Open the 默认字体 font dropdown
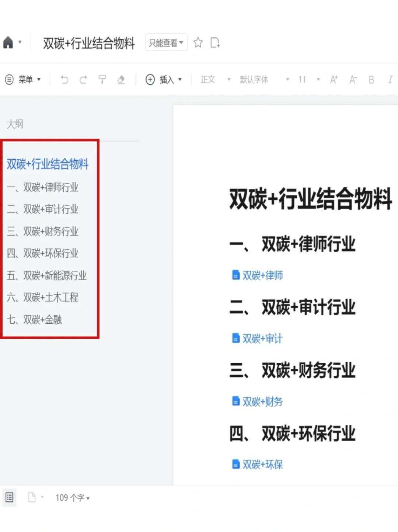 tap(264, 80)
